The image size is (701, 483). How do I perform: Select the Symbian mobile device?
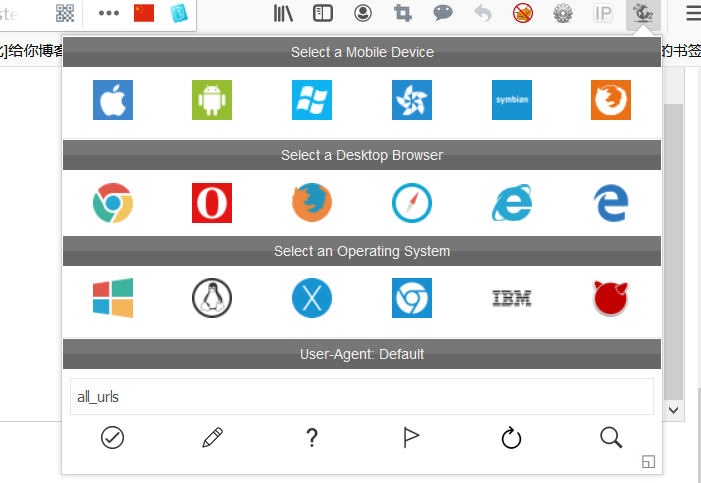512,100
